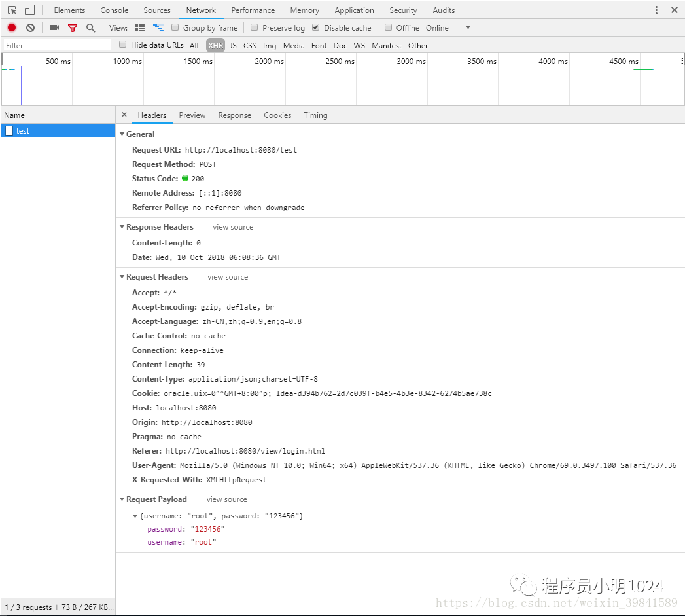Collapse the Request Payload section
685x616 pixels.
pyautogui.click(x=122, y=499)
